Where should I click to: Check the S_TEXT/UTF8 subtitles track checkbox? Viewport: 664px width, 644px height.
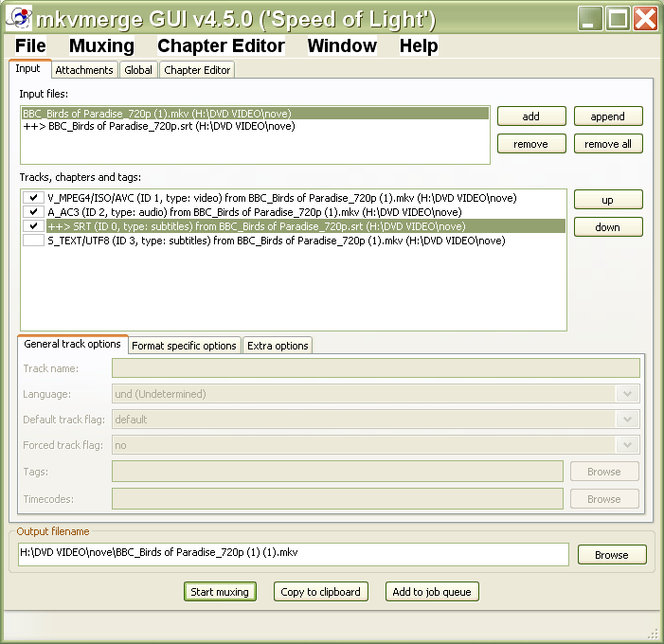(x=33, y=241)
